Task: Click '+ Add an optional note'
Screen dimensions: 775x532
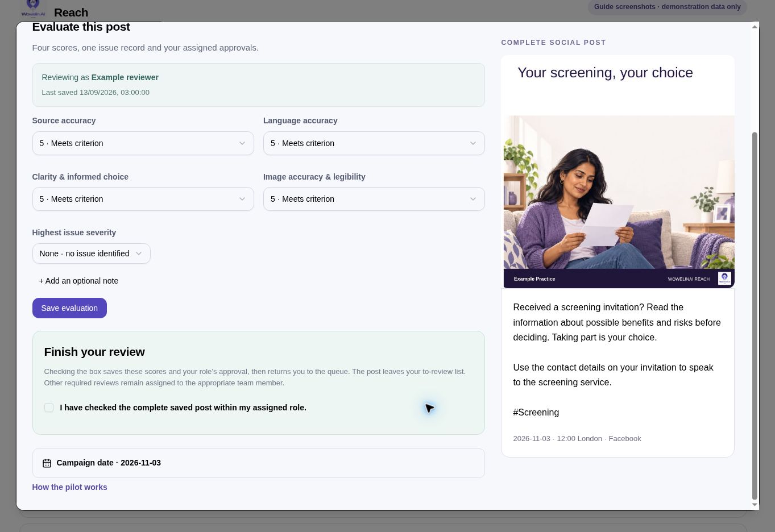Action: (x=78, y=281)
